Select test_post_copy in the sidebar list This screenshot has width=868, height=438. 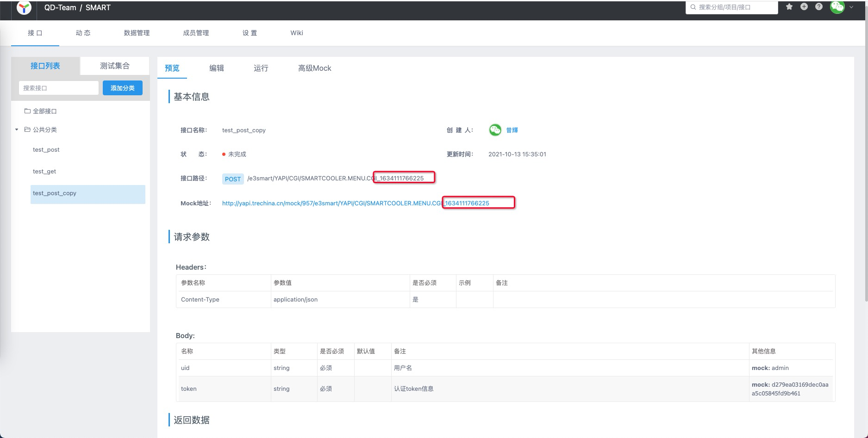88,194
